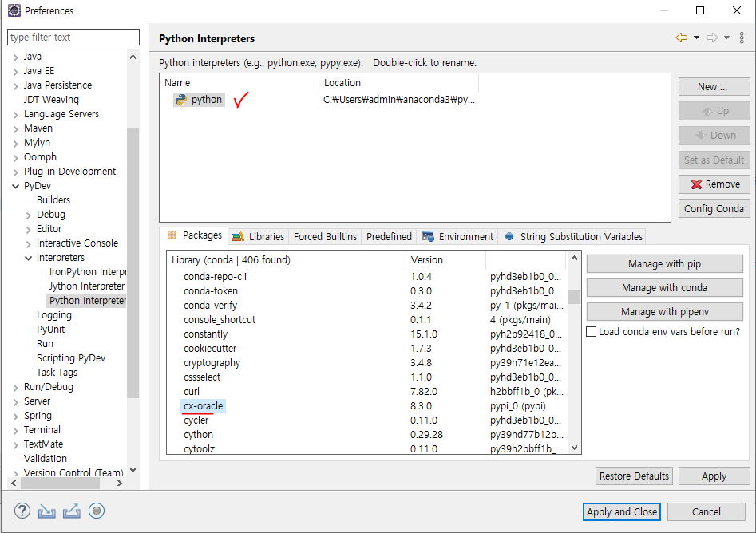
Task: Select the python interpreter icon row
Action: pos(199,99)
